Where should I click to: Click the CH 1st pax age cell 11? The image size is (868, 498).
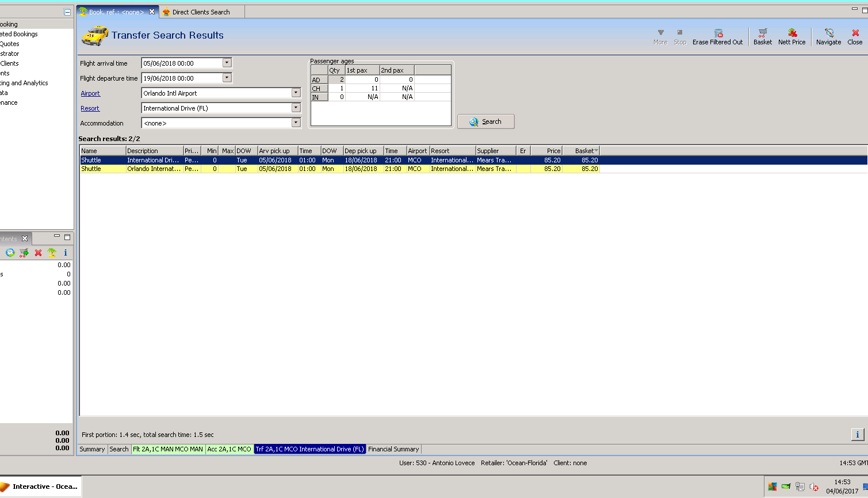click(x=362, y=88)
